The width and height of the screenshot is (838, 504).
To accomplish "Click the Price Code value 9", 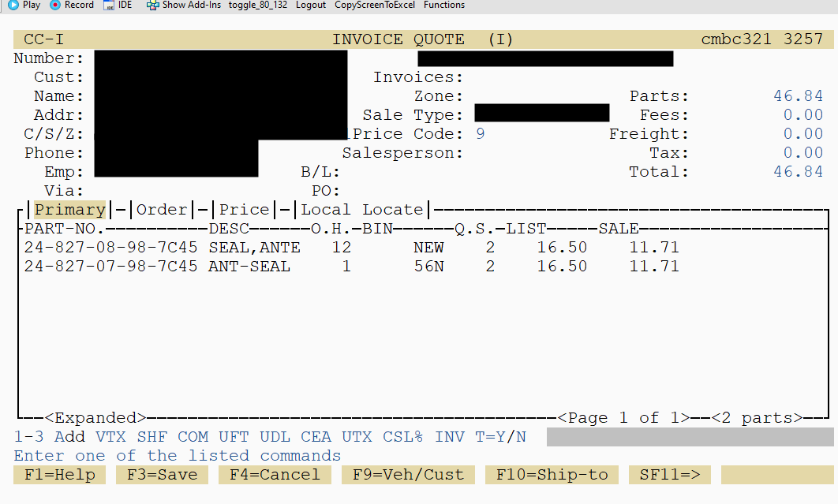I will 480,133.
